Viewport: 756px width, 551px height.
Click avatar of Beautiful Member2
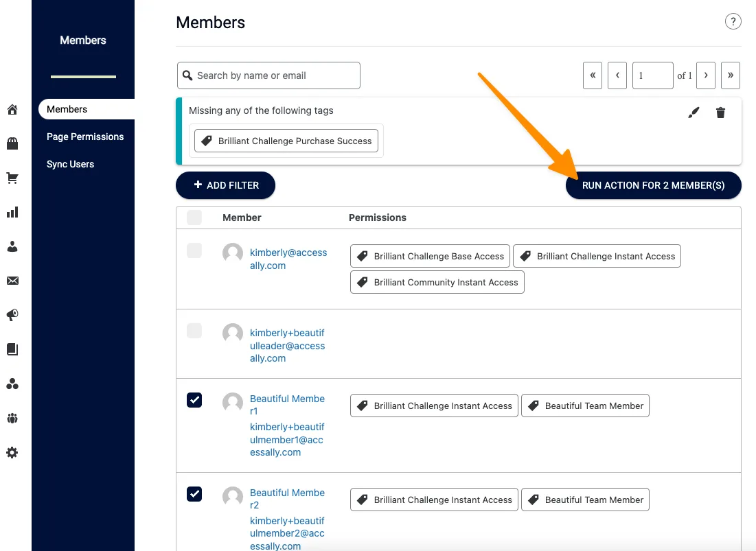(232, 497)
